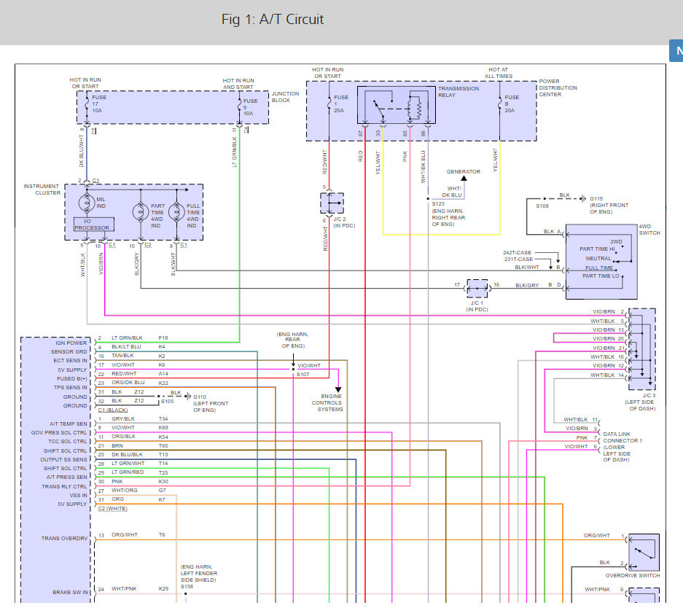Click the J/C 2 junction connector
This screenshot has width=683, height=616.
tap(332, 203)
